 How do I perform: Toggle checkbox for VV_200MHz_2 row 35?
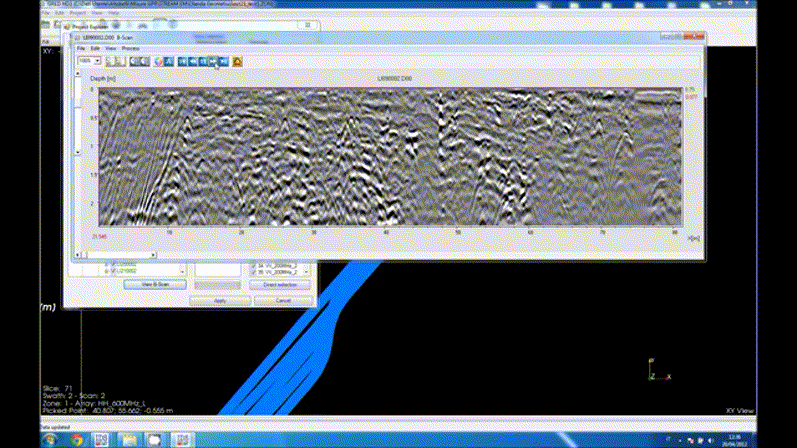(253, 273)
